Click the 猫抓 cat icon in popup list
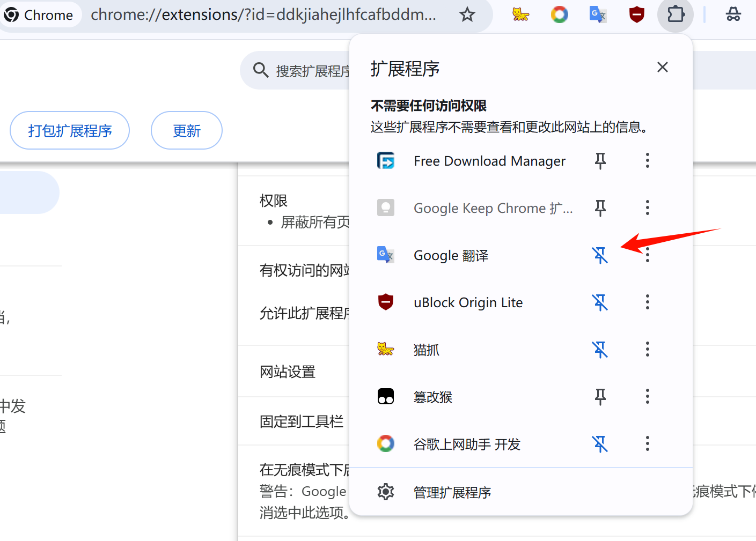The width and height of the screenshot is (756, 541). click(386, 349)
